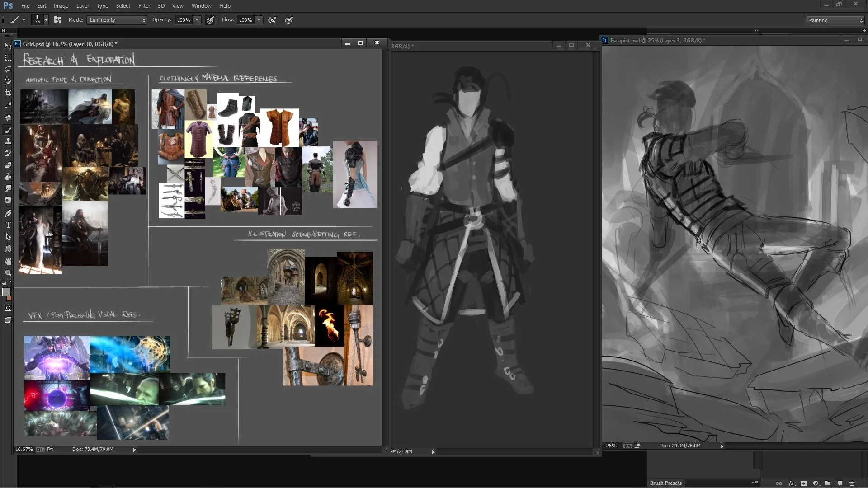Viewport: 868px width, 488px height.
Task: Change the screen mode
Action: point(8,320)
